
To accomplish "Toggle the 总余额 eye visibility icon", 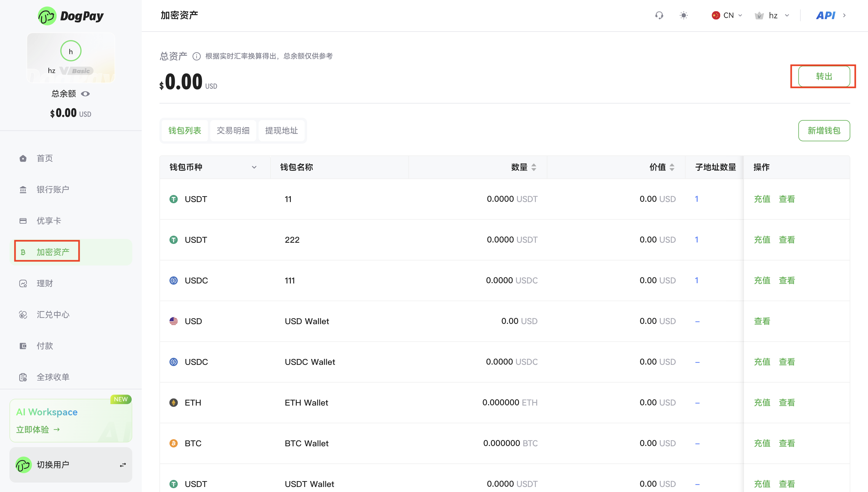I will tap(86, 94).
